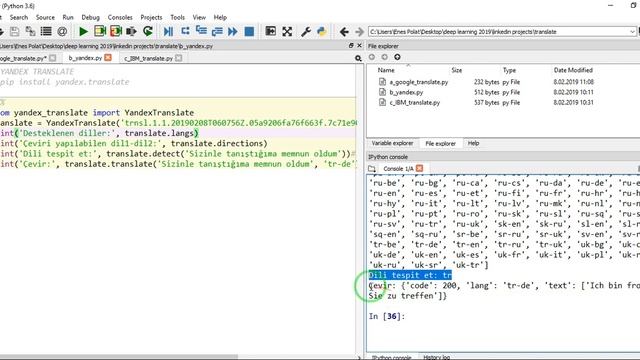Screen dimensions: 640x360
Task: Click the Run current cell icon
Action: (x=100, y=31)
